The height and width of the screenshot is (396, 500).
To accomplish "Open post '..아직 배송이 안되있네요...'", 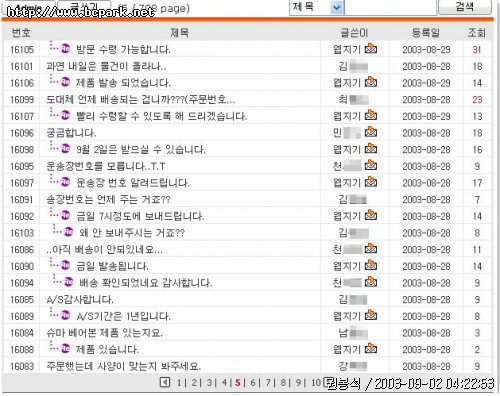I will [105, 249].
